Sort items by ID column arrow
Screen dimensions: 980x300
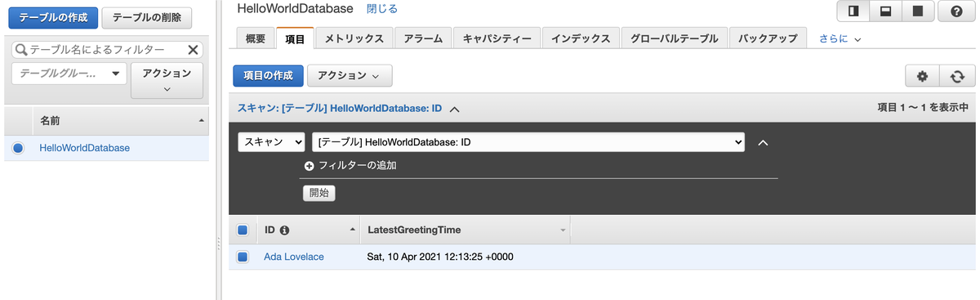click(x=352, y=231)
